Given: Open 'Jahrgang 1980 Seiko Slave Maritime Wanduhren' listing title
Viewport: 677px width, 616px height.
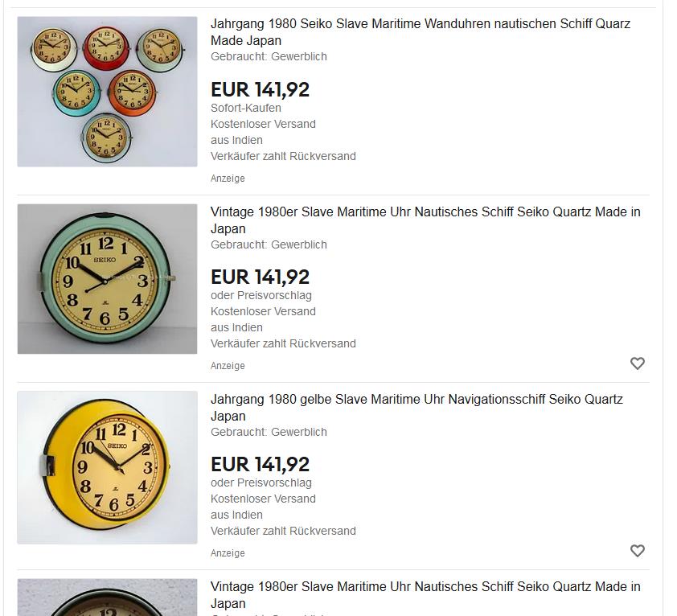Looking at the screenshot, I should [x=421, y=32].
